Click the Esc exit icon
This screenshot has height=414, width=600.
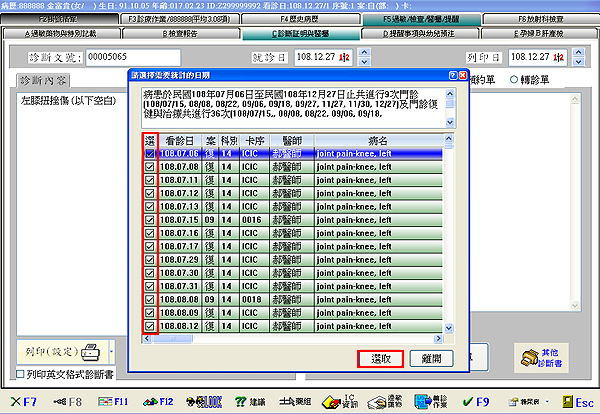click(565, 401)
